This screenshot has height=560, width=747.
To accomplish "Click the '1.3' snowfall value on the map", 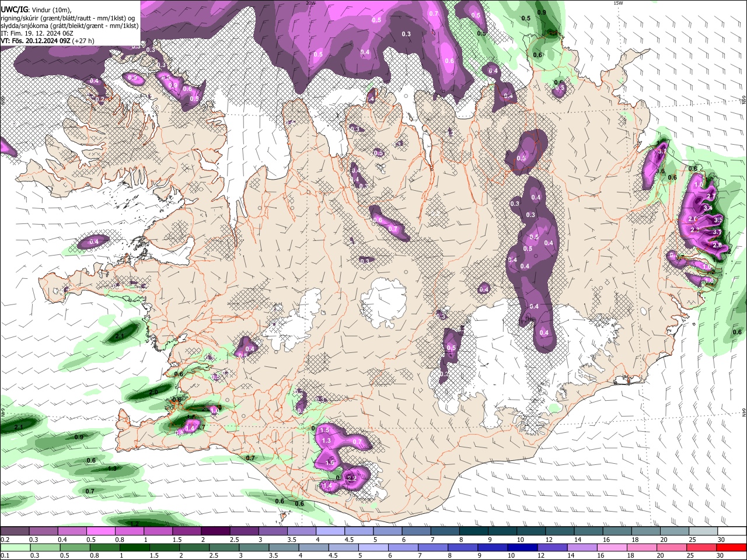I will [x=326, y=441].
